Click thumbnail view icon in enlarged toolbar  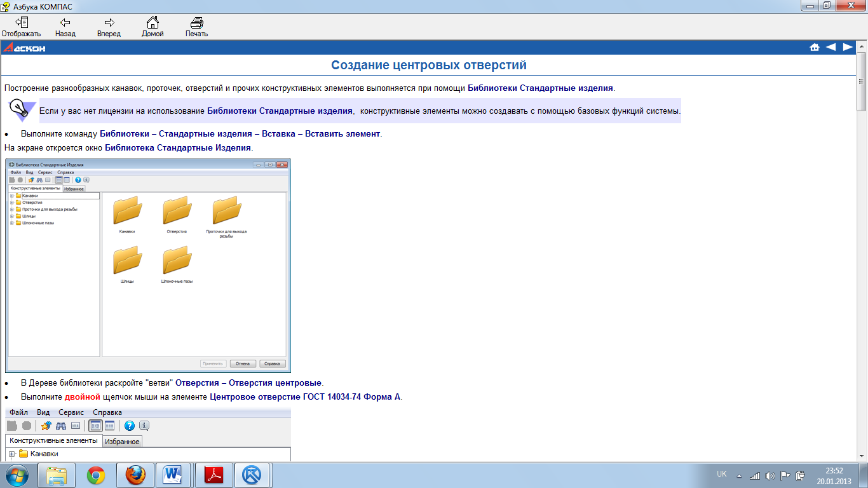[x=95, y=426]
